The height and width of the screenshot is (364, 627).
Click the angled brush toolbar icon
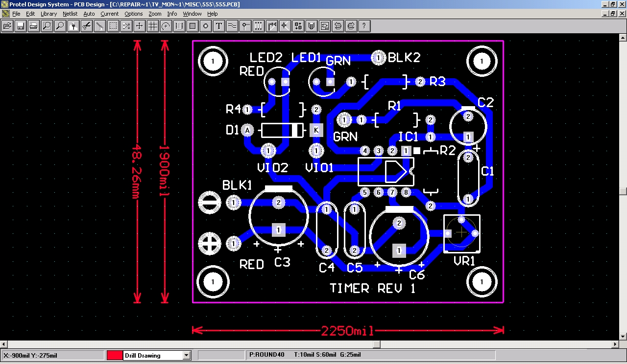pos(99,26)
